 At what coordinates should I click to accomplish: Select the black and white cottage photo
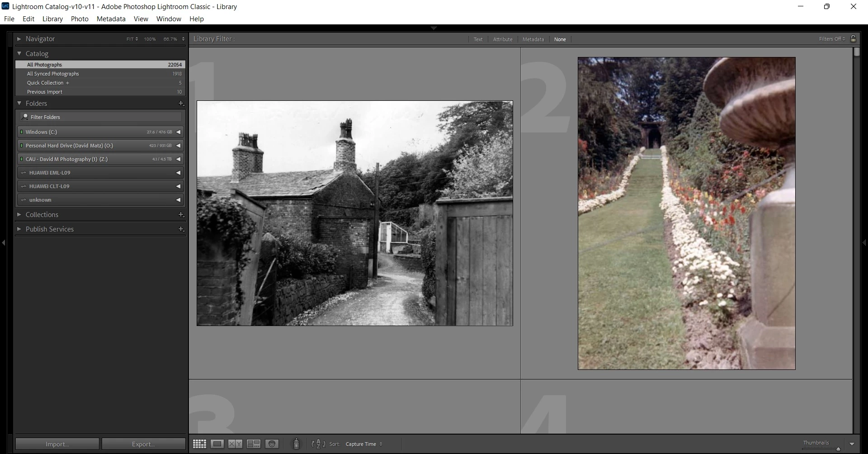coord(355,213)
